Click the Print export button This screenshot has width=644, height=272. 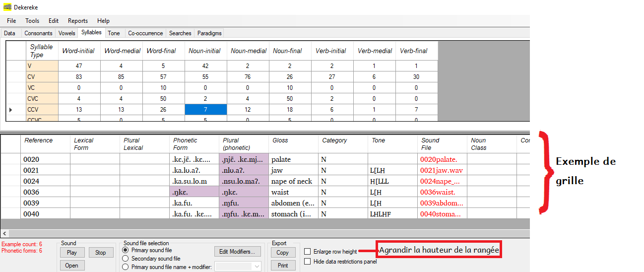click(x=283, y=266)
